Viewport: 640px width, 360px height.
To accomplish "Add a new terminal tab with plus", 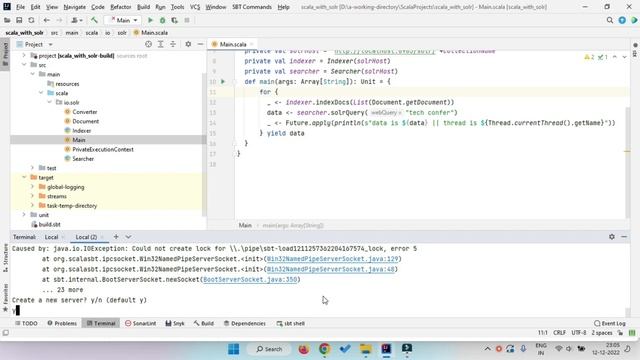I will click(116, 237).
